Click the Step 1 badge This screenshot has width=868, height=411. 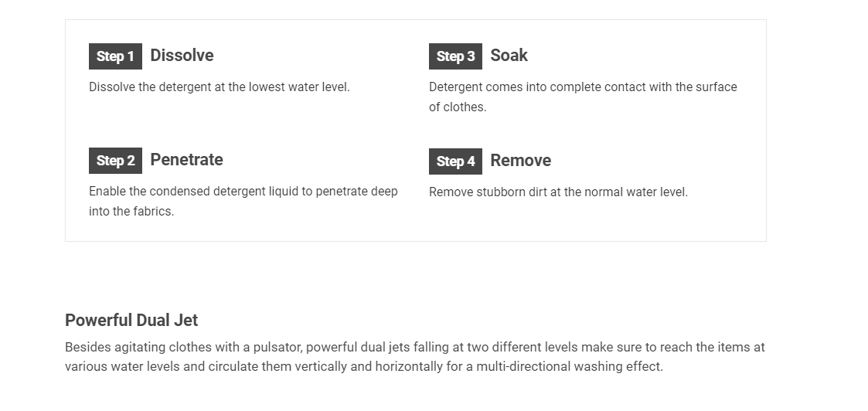115,56
